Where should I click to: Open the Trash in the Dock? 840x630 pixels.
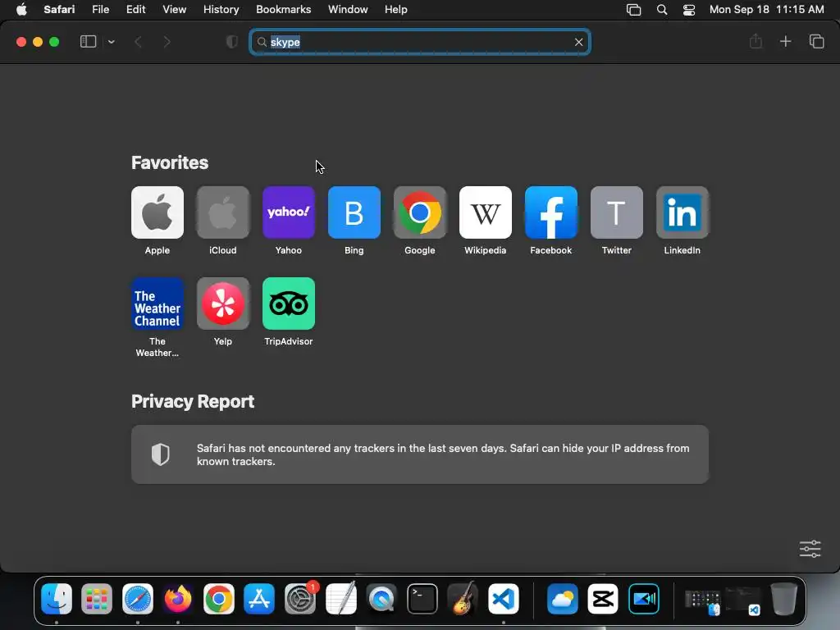783,598
